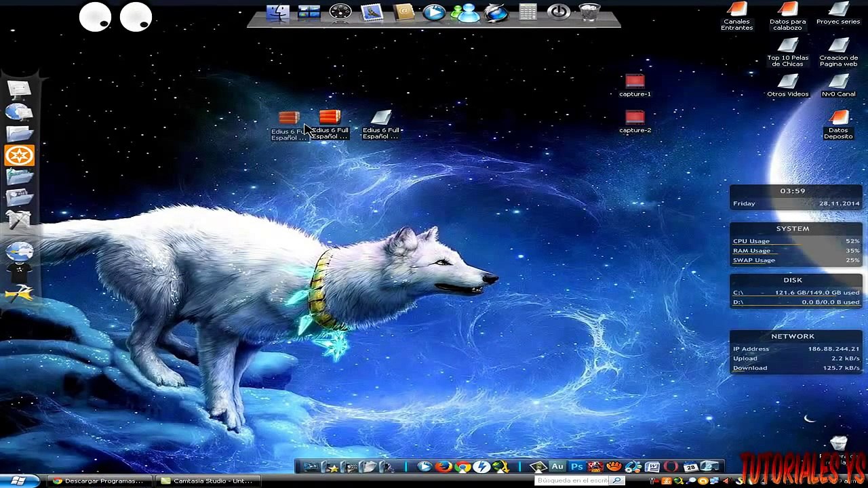
Task: Open the Messenger buddies icon in the top dock
Action: tap(466, 12)
